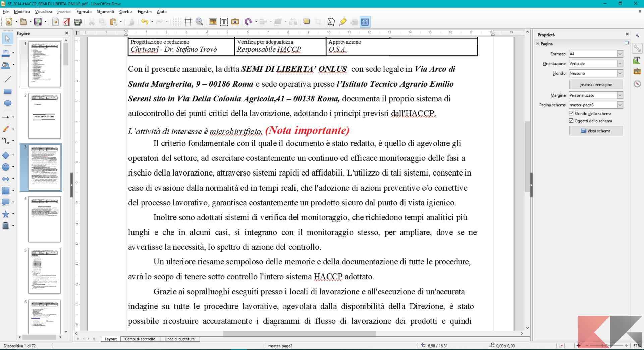644x350 pixels.
Task: Click the vertical scrollbar of the document
Action: 527,157
